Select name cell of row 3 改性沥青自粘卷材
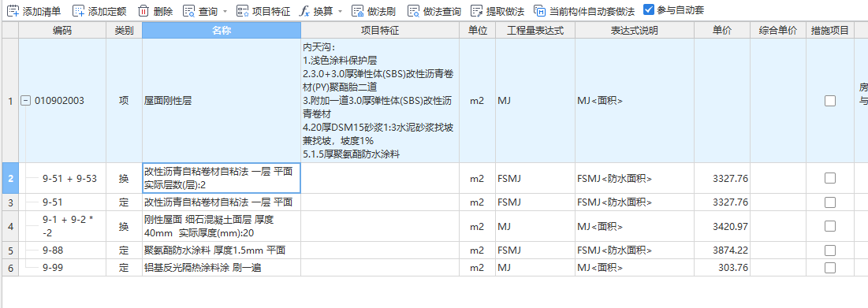The height and width of the screenshot is (308, 868). click(222, 202)
